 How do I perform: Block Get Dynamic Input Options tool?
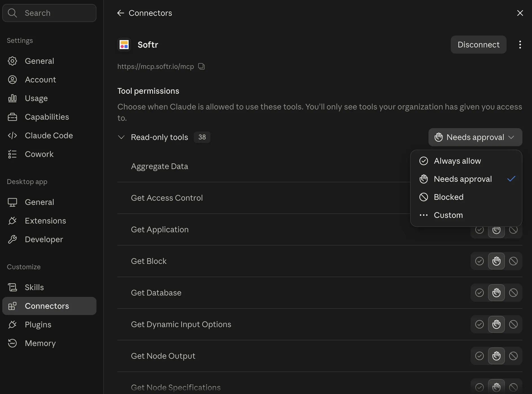pos(513,324)
